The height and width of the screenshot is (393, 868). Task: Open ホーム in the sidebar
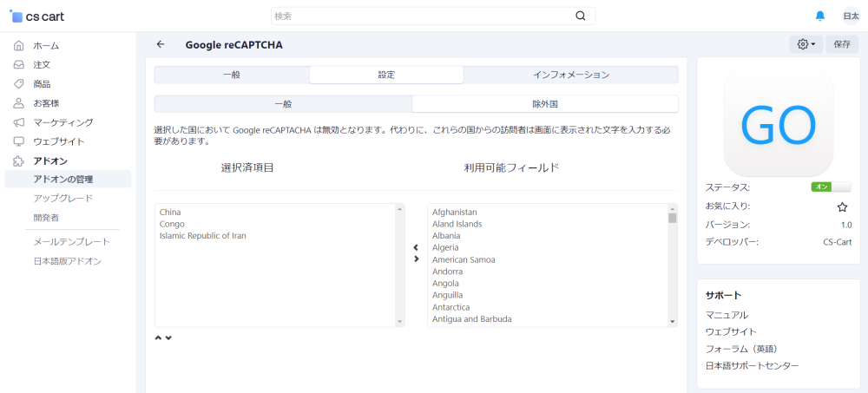(46, 45)
